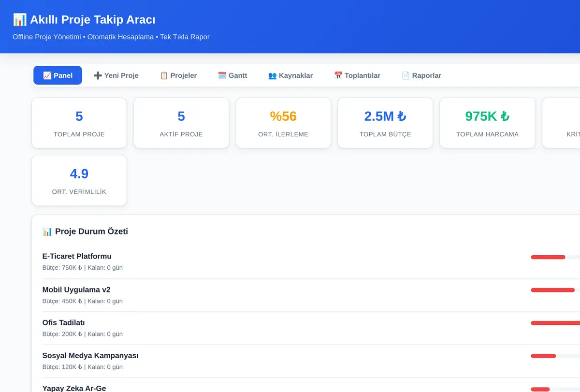Open the Panel tab

tap(58, 75)
